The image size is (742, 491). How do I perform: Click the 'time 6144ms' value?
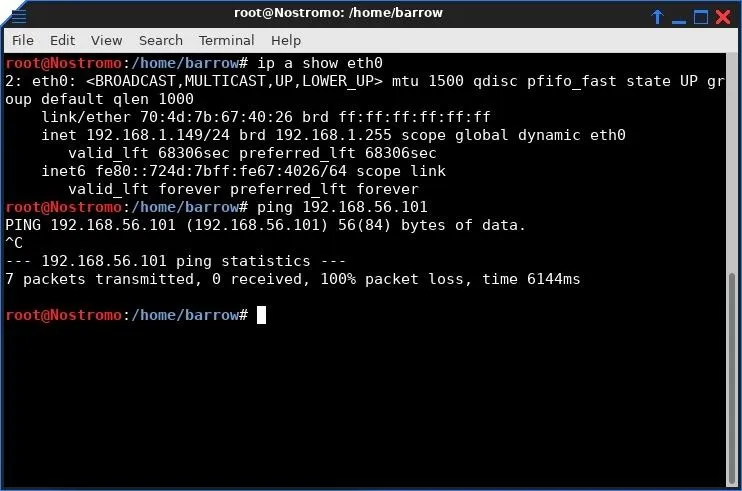pos(531,279)
